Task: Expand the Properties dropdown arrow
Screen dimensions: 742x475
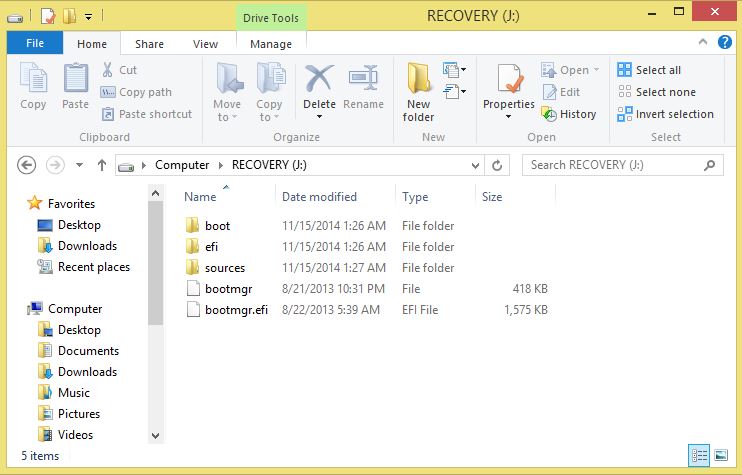Action: tap(508, 116)
